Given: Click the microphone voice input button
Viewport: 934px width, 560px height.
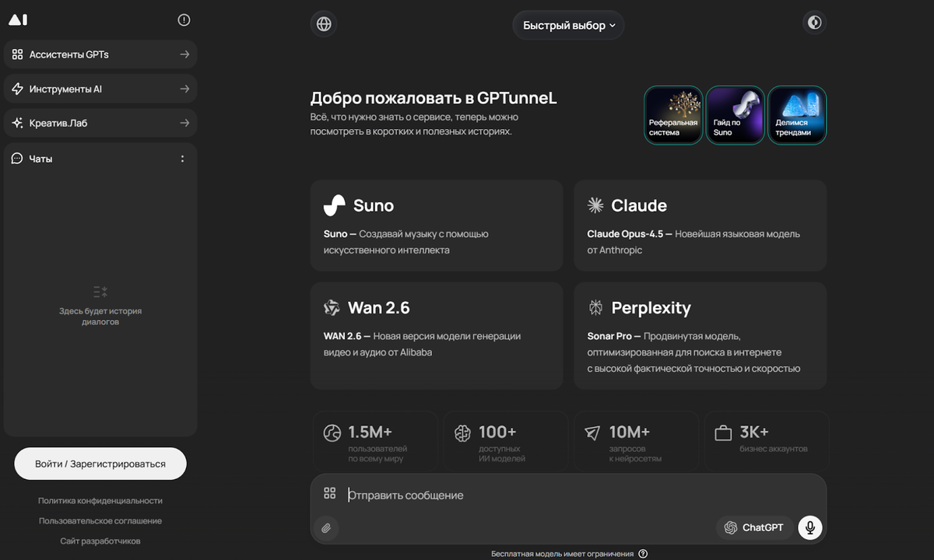Looking at the screenshot, I should coord(810,527).
